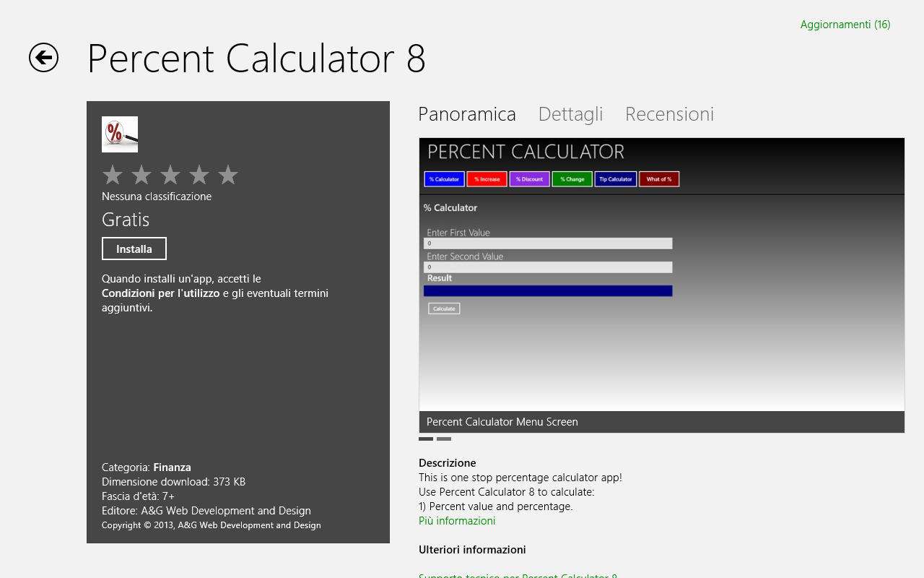
Task: Switch to the Dettagli tab
Action: (x=570, y=114)
